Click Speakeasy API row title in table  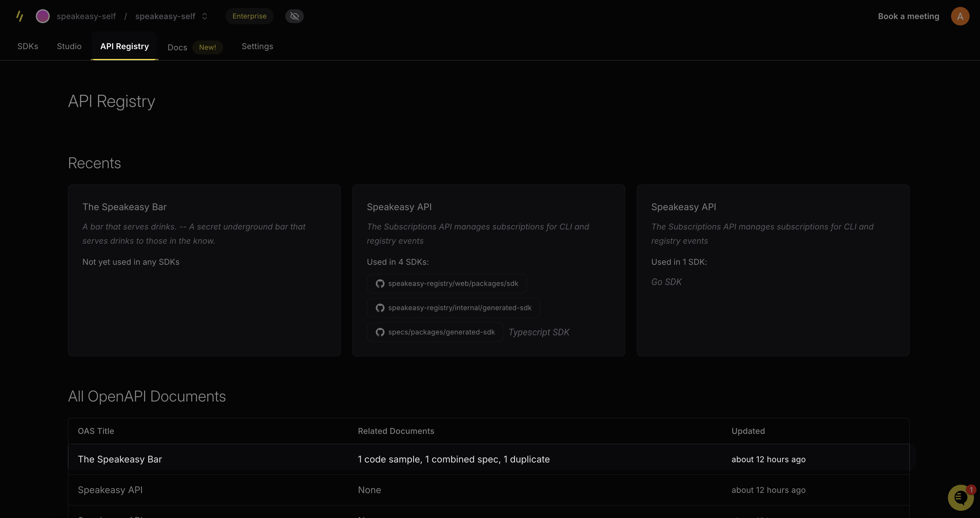coord(110,490)
